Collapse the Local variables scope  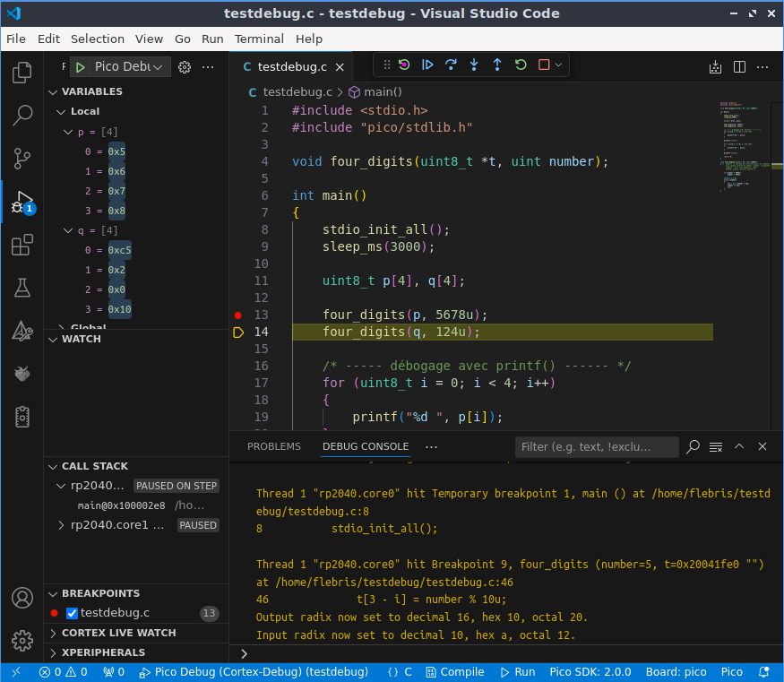click(x=61, y=111)
